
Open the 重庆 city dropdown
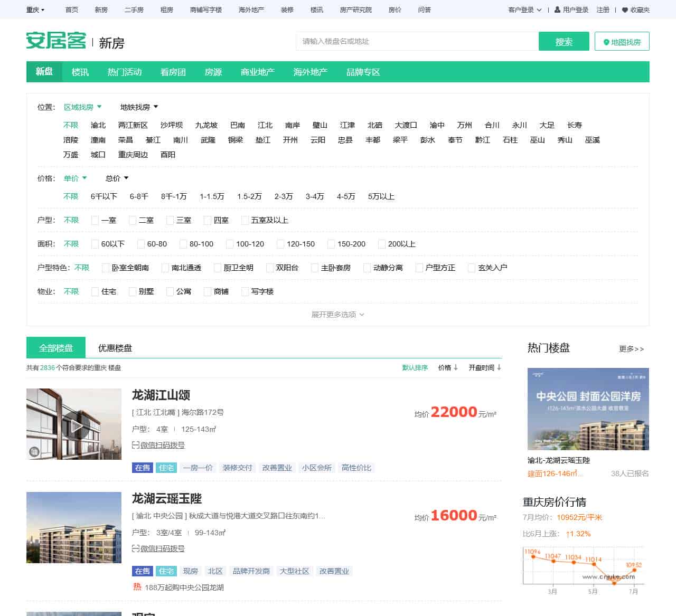pos(35,9)
